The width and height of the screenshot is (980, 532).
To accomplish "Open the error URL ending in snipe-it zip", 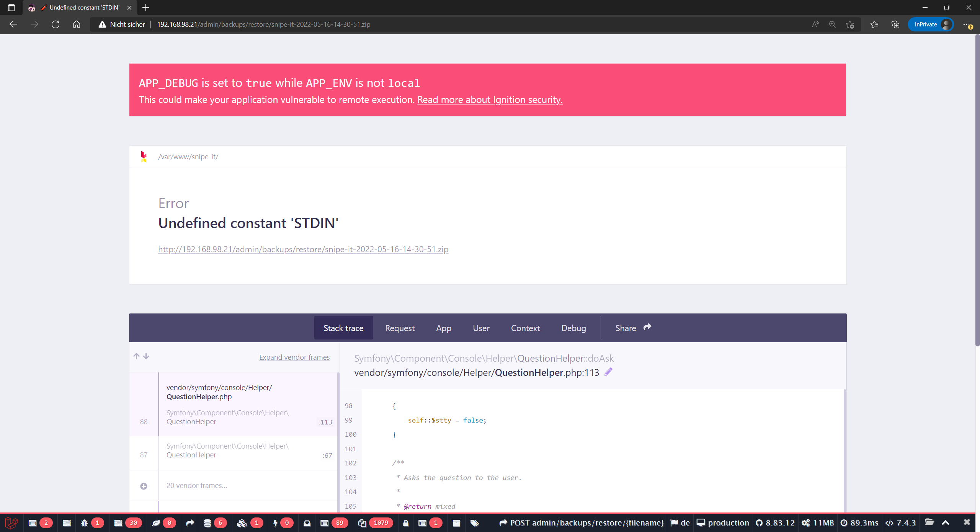I will click(x=303, y=249).
